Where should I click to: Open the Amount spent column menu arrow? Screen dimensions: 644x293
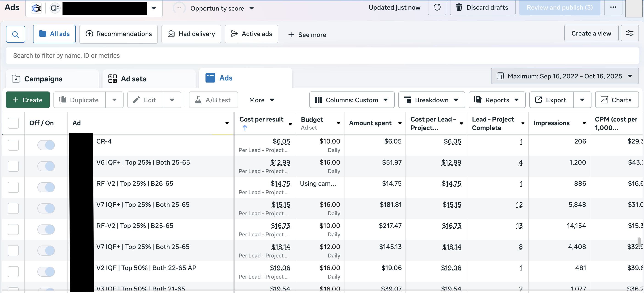coord(400,123)
